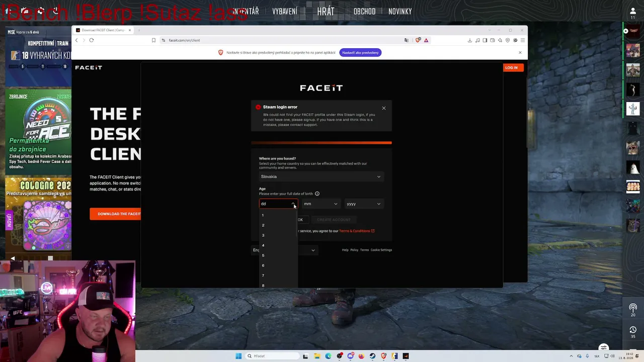Open the yyyy year dropdown

pyautogui.click(x=364, y=204)
